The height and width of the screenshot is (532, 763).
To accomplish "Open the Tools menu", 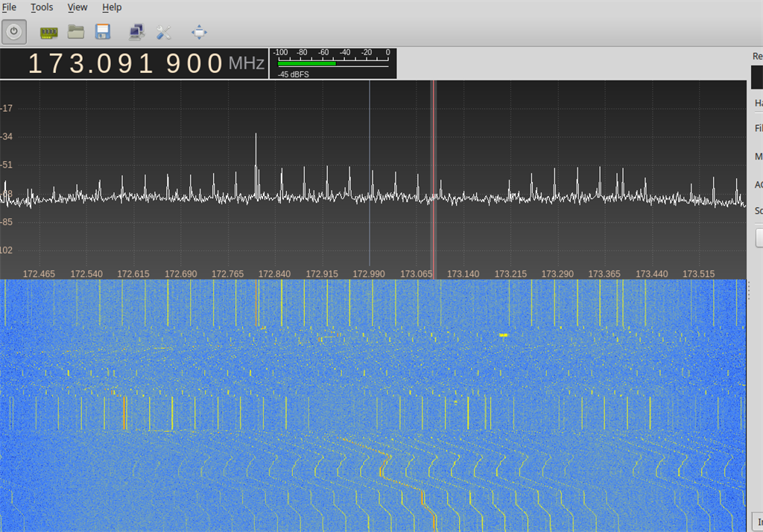I will coord(42,7).
